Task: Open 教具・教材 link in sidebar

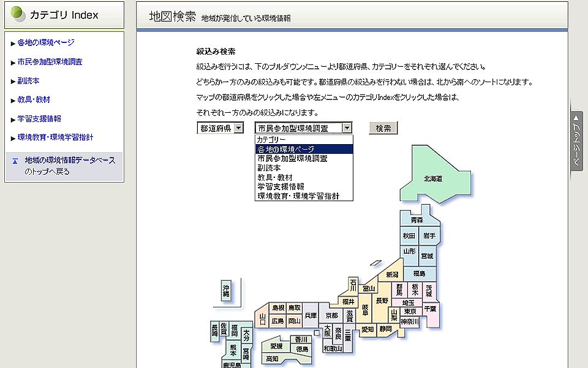Action: tap(34, 100)
